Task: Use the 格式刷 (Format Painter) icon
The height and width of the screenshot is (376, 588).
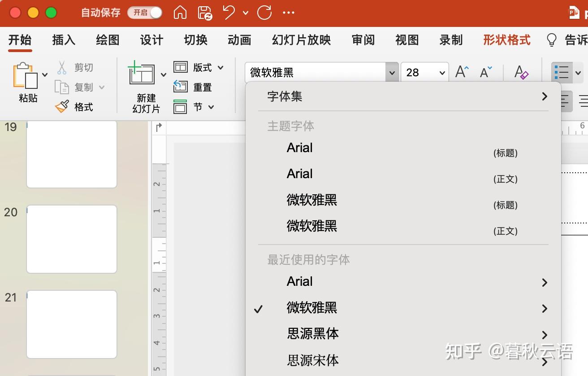Action: tap(61, 106)
